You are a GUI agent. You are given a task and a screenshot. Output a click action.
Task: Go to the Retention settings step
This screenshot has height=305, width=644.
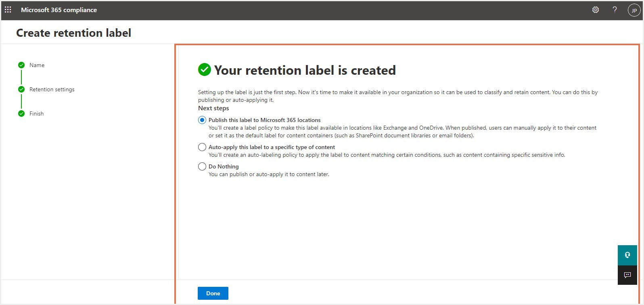click(x=52, y=89)
